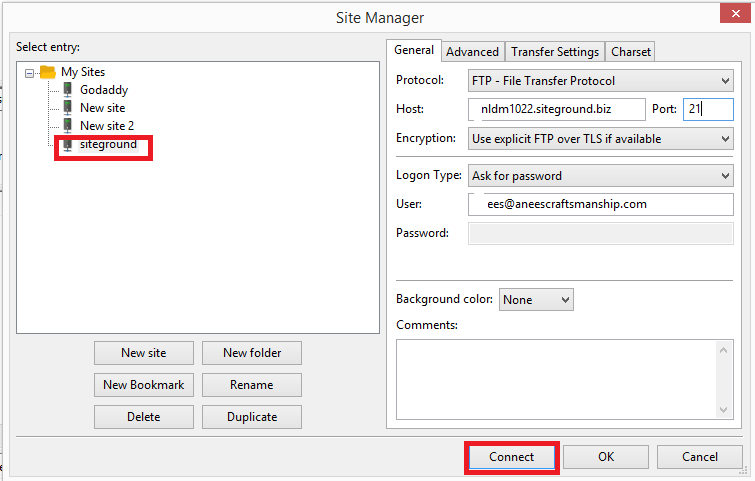Open the Background color dropdown

click(x=536, y=299)
